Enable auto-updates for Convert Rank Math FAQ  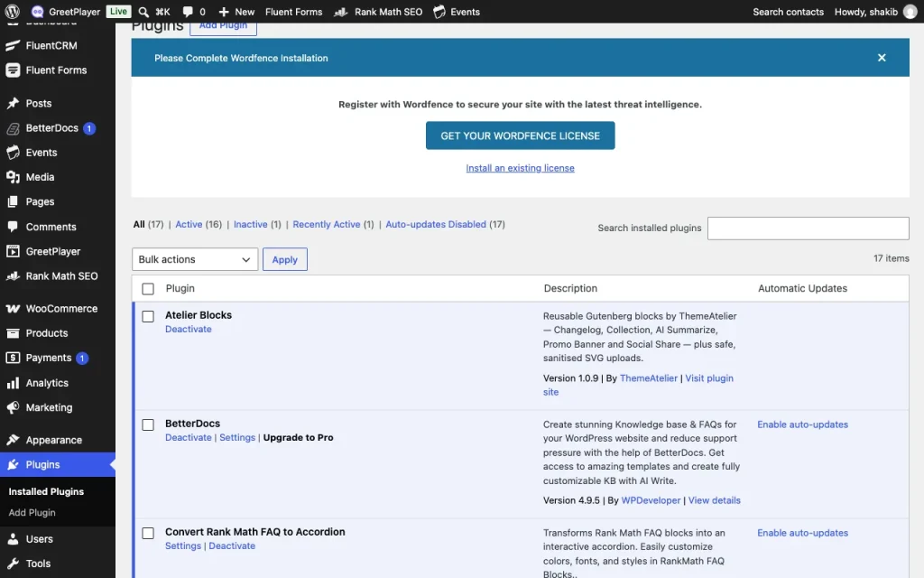pyautogui.click(x=802, y=533)
